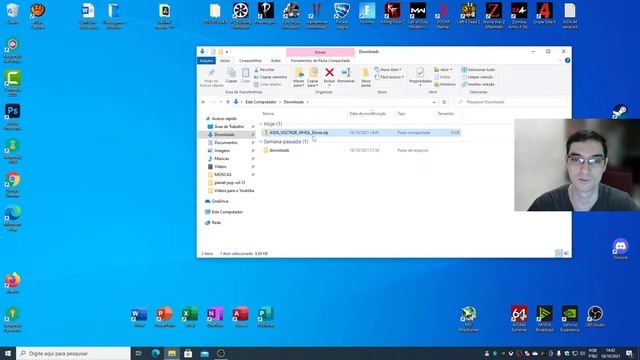Click the Excluir red X icon
The height and width of the screenshot is (360, 640).
(x=329, y=73)
